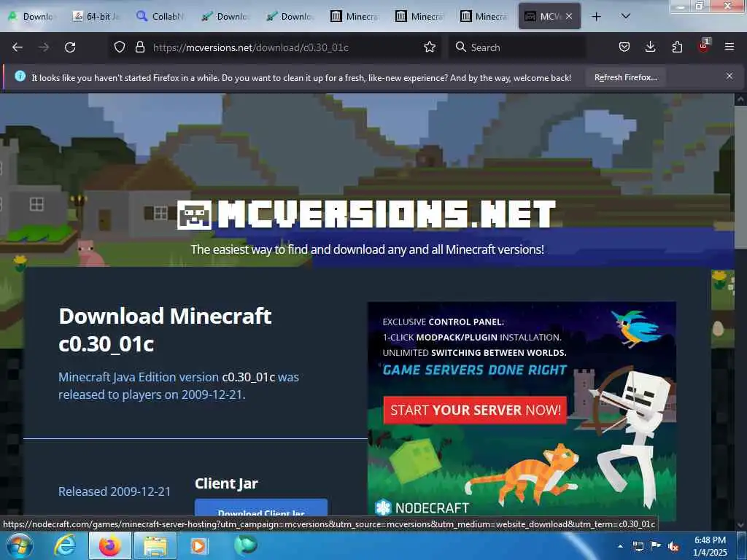Click the forward navigation arrow
Screen dimensions: 747x560
(x=44, y=47)
